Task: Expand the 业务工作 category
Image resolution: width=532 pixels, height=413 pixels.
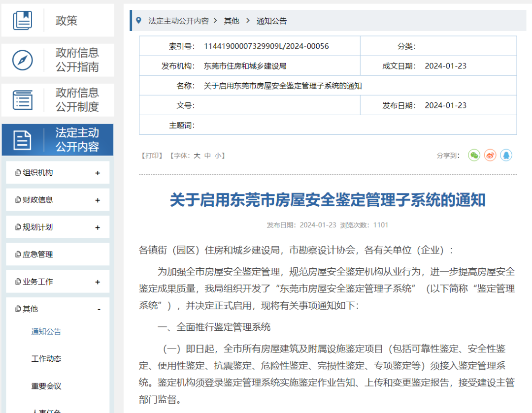Action: (98, 282)
